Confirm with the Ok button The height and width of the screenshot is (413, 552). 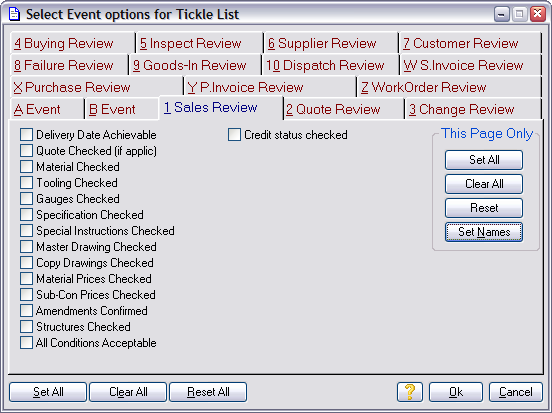[x=456, y=392]
